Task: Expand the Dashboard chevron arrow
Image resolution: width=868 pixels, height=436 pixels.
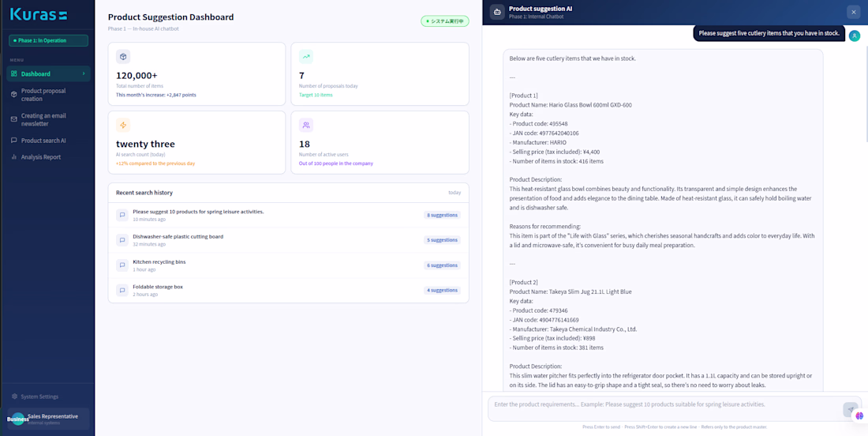Action: [84, 73]
